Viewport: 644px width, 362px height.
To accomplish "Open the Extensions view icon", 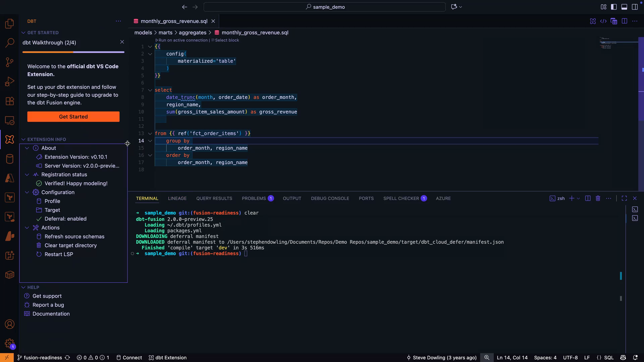I will coord(10,101).
